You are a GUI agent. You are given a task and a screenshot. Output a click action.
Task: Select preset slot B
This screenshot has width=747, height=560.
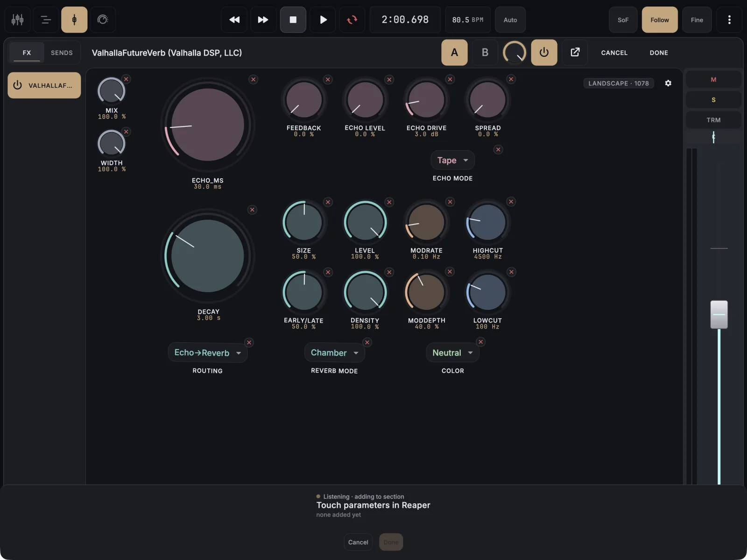[485, 52]
